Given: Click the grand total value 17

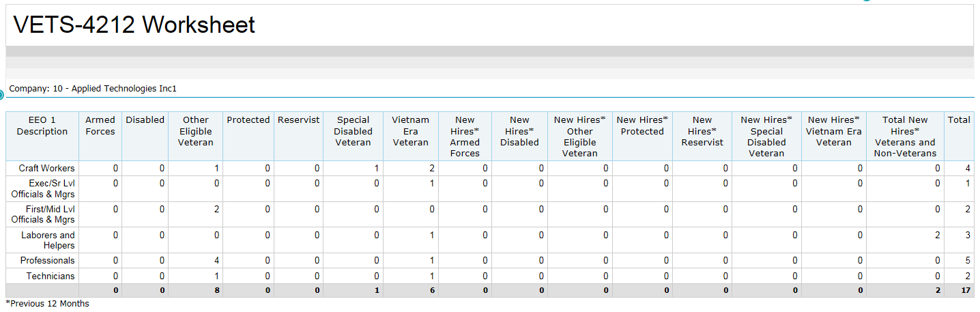Looking at the screenshot, I should pyautogui.click(x=964, y=290).
